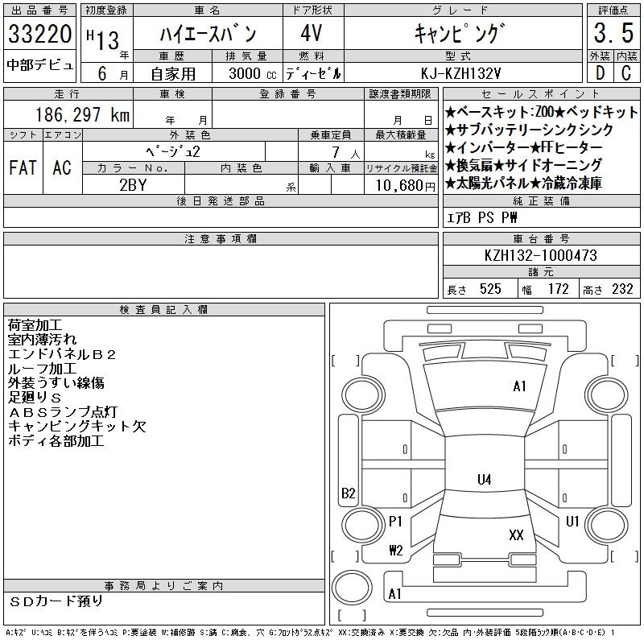Select the ABS lamp note in the inspector remarks
The image size is (644, 644).
click(63, 412)
